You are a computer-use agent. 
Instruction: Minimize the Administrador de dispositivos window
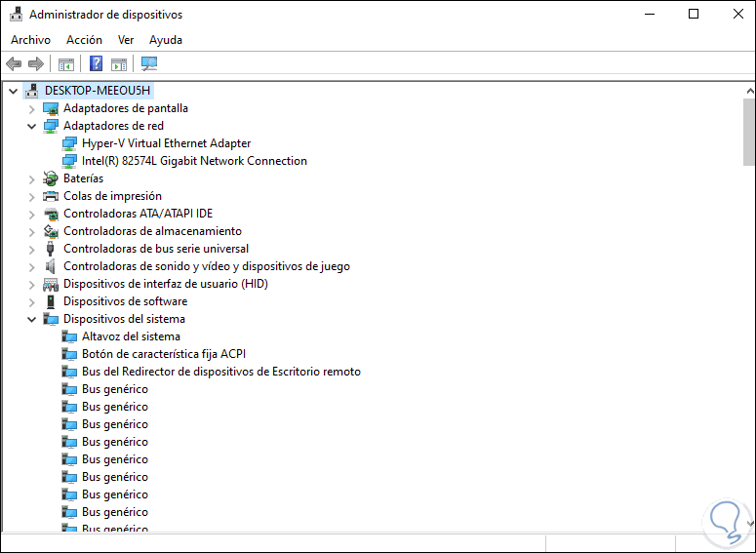click(650, 14)
